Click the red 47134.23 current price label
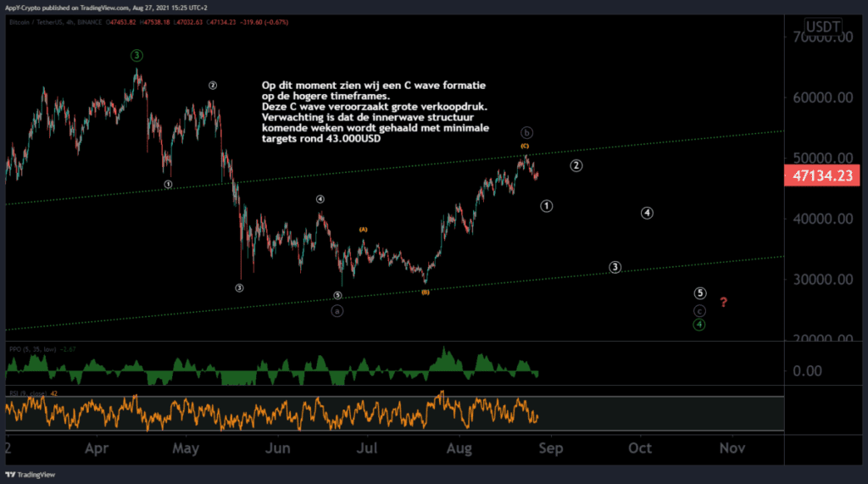The height and width of the screenshot is (484, 868). pyautogui.click(x=822, y=176)
